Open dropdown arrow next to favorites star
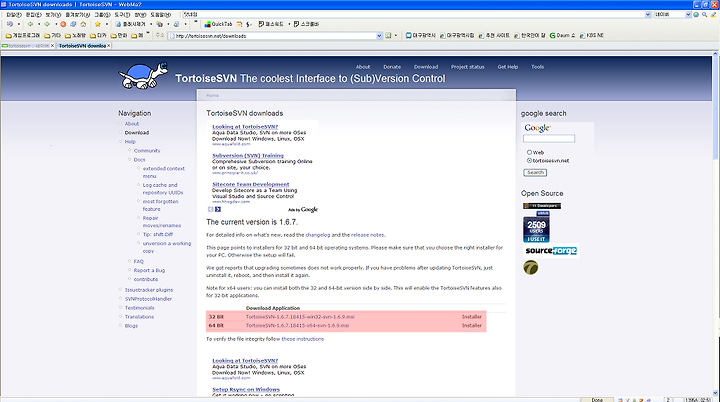The height and width of the screenshot is (402, 720). 107,24
